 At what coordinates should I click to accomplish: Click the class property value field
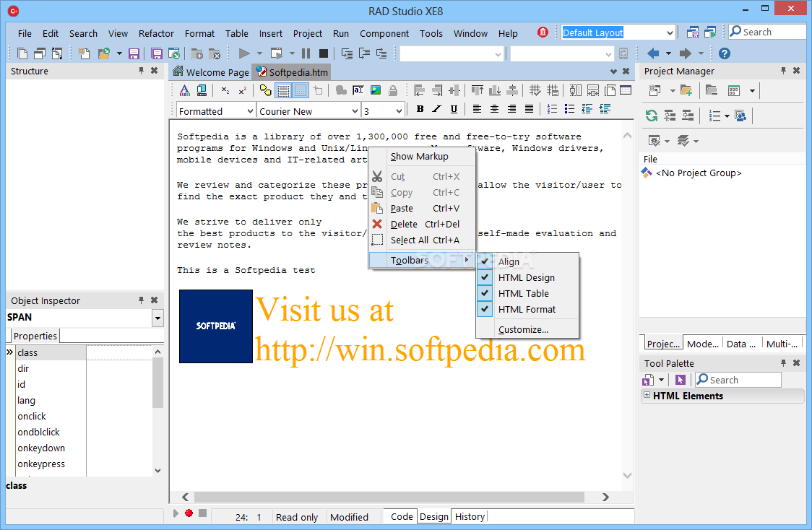[x=119, y=352]
